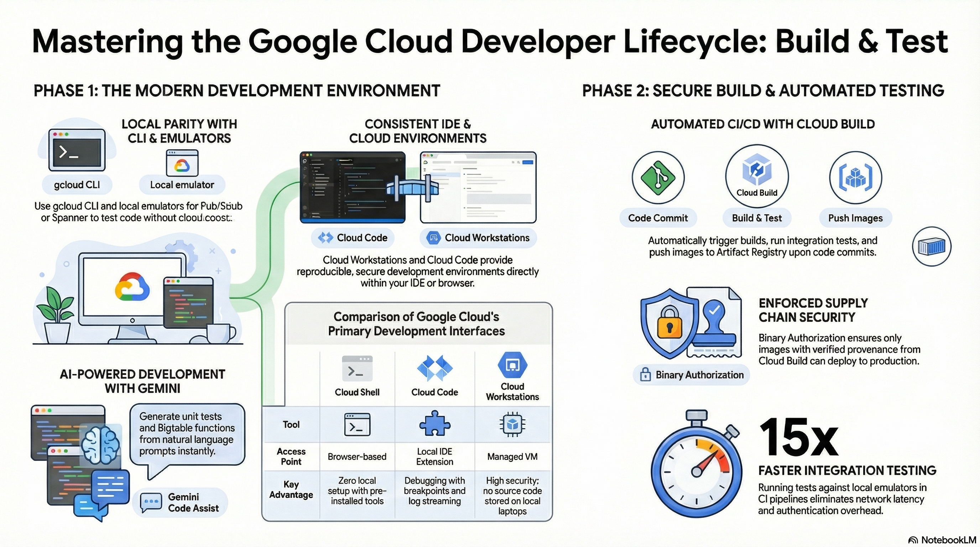This screenshot has width=980, height=547.
Task: Click the Phase 2 heading
Action: [763, 91]
